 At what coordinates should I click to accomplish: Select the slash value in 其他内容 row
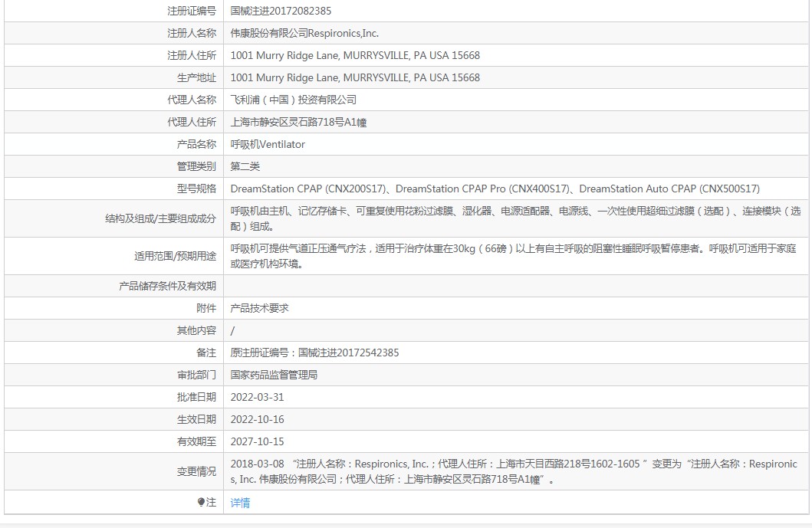tap(232, 330)
